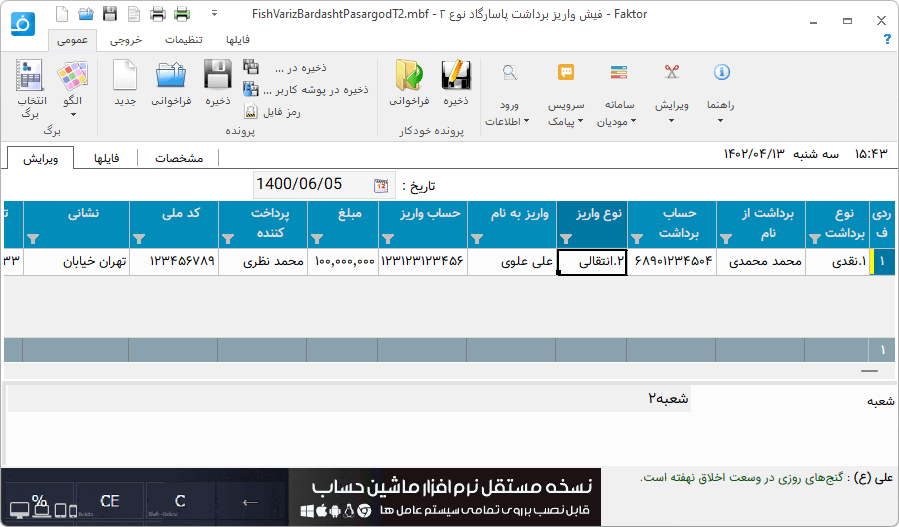Select the فایلها document tab

106,158
